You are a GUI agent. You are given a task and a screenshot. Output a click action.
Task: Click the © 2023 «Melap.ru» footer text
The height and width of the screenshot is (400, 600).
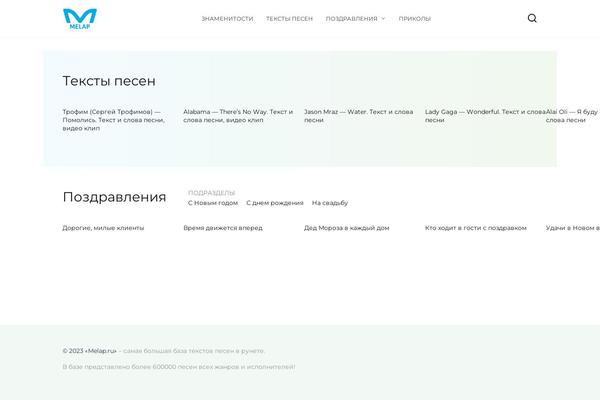click(90, 351)
